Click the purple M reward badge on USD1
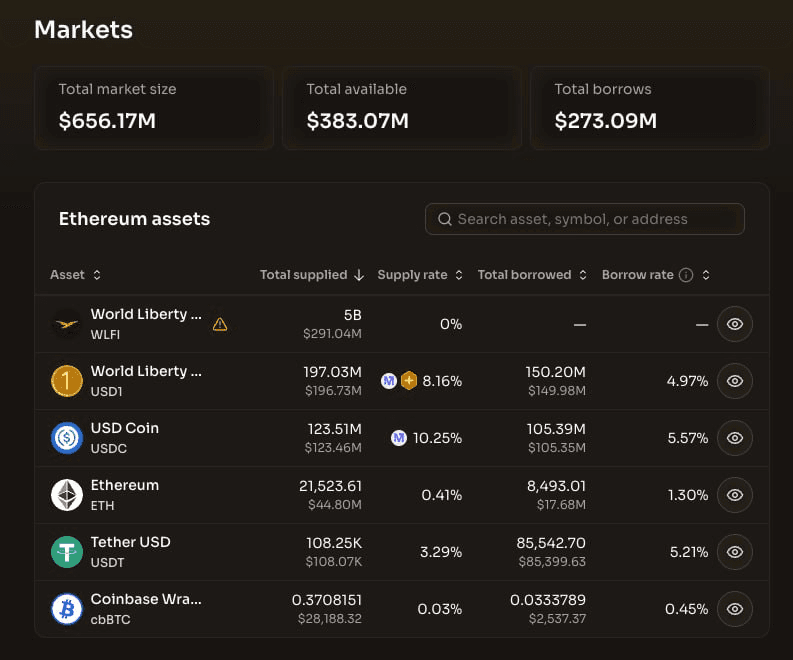The height and width of the screenshot is (660, 793). [x=388, y=381]
